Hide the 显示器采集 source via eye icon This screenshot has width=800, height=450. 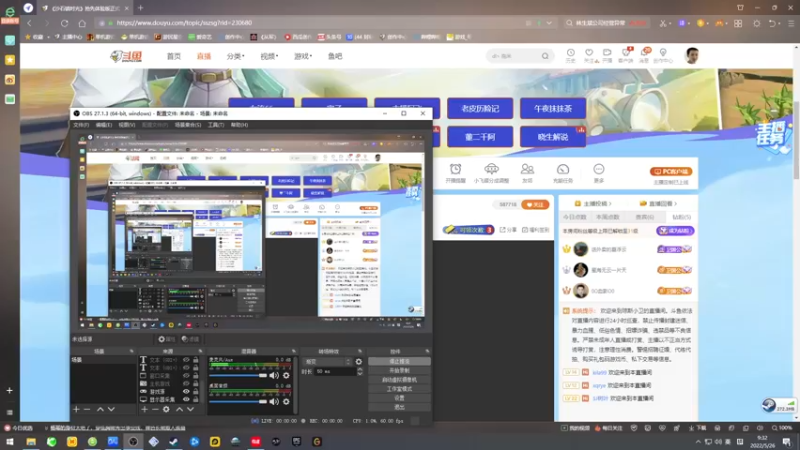[x=186, y=399]
